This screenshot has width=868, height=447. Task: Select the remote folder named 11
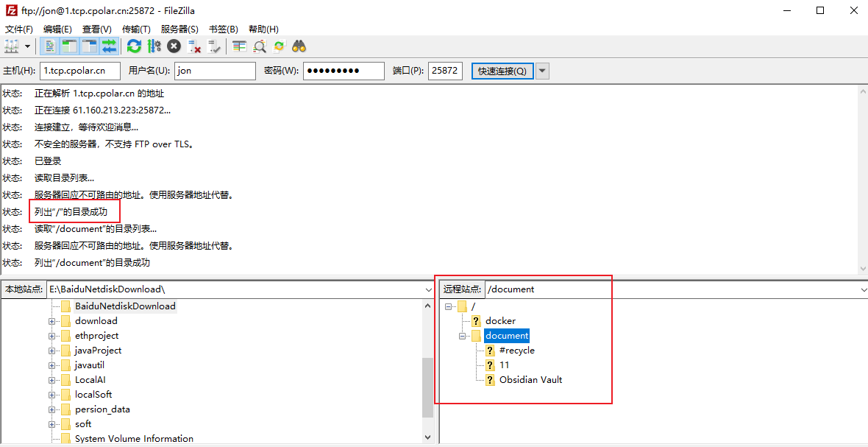pyautogui.click(x=505, y=365)
